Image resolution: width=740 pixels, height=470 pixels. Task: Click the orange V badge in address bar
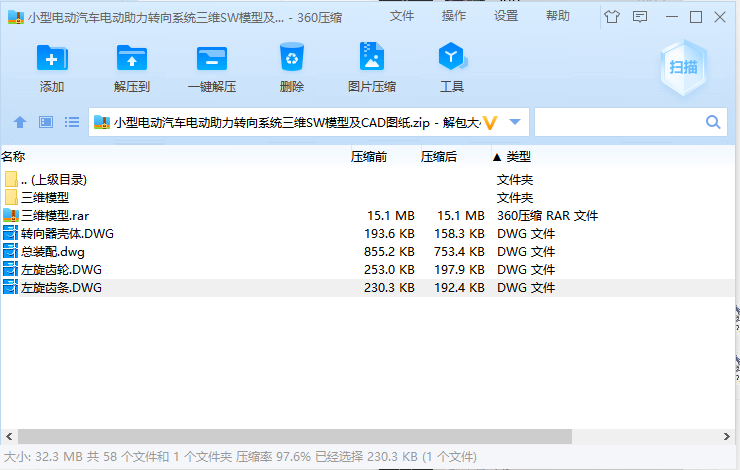490,123
